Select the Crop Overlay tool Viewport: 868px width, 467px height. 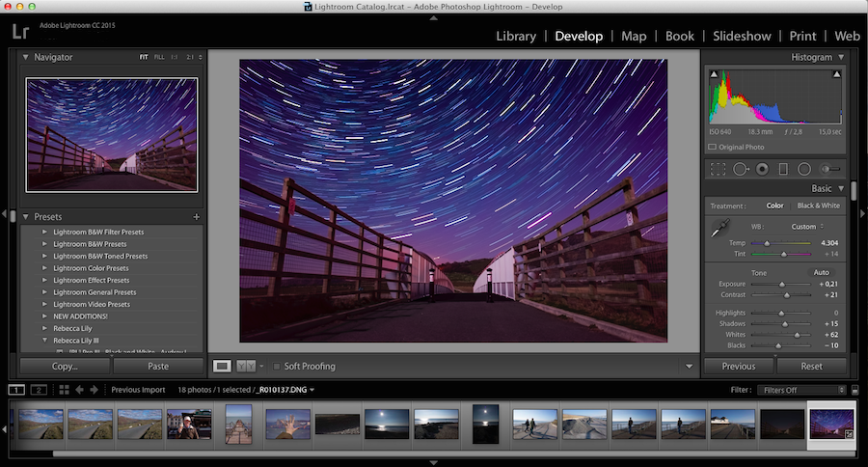tap(718, 169)
